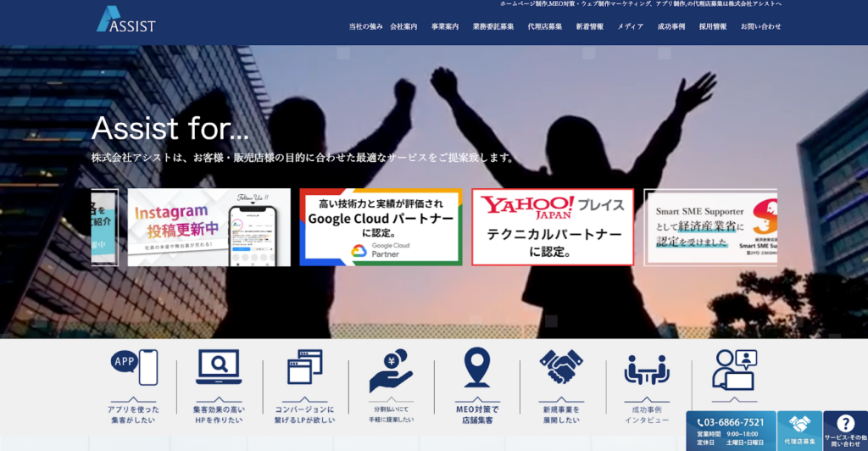Image resolution: width=868 pixels, height=451 pixels.
Task: Open the アプリを使った集客がしたい link
Action: coord(133,415)
